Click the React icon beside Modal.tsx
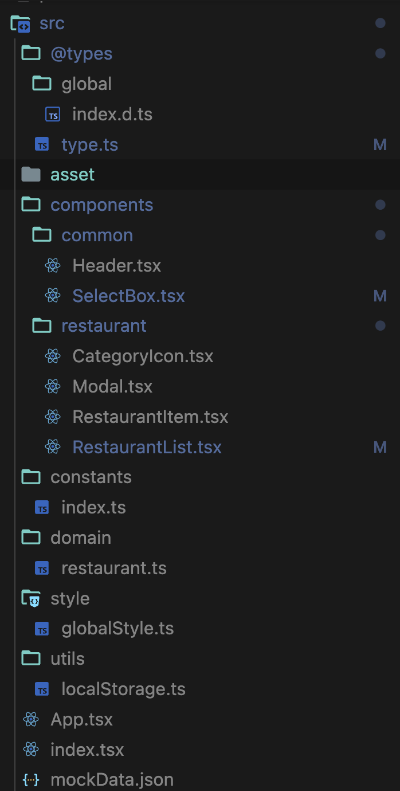 click(x=52, y=386)
